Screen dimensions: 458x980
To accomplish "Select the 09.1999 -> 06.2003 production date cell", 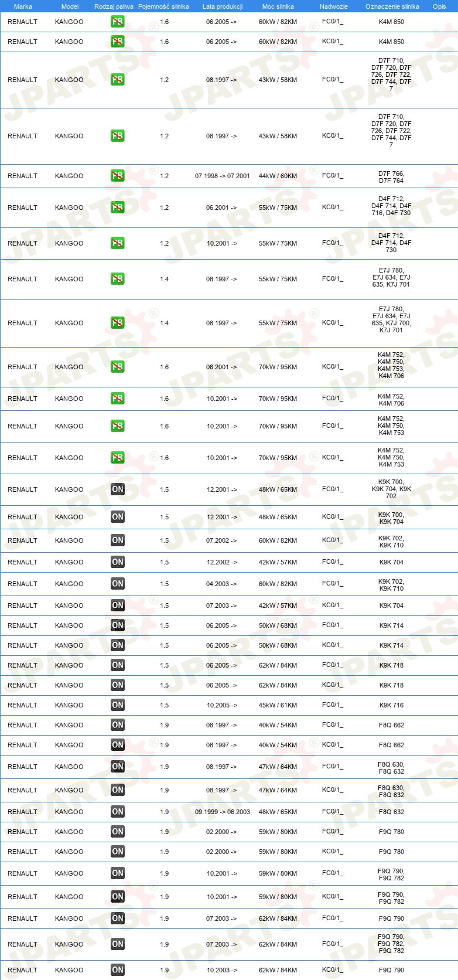I will click(x=223, y=812).
